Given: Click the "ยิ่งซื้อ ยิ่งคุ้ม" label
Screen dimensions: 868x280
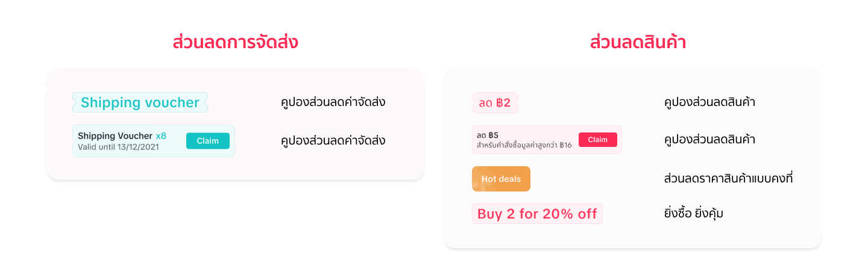Looking at the screenshot, I should click(x=693, y=213).
